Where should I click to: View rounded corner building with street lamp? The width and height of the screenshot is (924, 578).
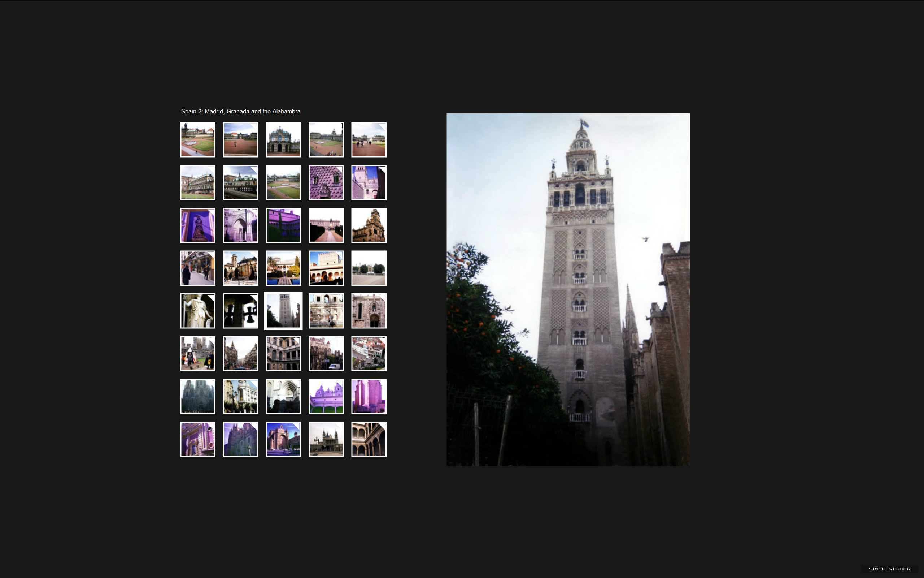click(x=240, y=396)
